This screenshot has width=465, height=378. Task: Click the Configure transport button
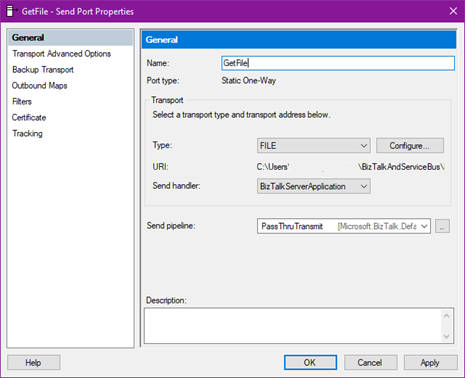click(410, 146)
